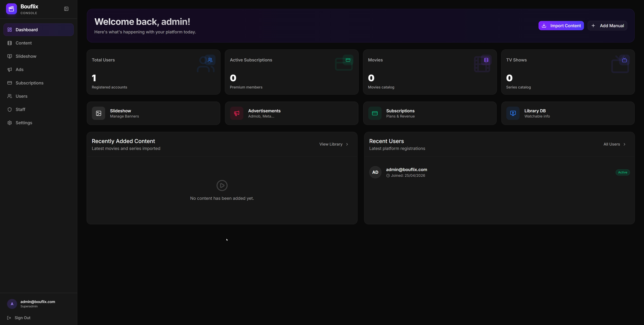Click the Active Subscriptions stat card
Image resolution: width=644 pixels, height=325 pixels.
pyautogui.click(x=291, y=72)
